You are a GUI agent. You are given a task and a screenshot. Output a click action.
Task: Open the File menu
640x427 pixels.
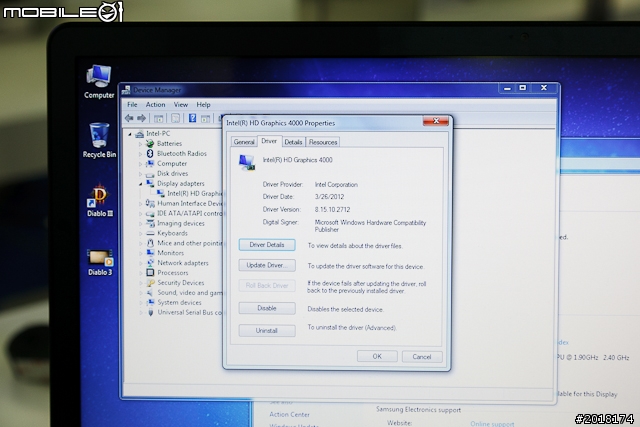(132, 105)
